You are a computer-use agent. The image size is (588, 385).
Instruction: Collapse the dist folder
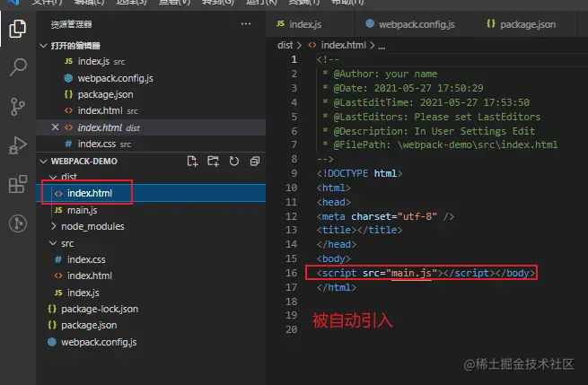pyautogui.click(x=53, y=177)
